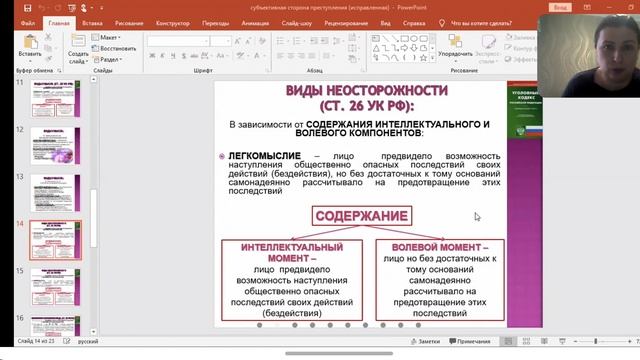Switch to slide sorter view
Image resolution: width=640 pixels, height=360 pixels.
526,341
